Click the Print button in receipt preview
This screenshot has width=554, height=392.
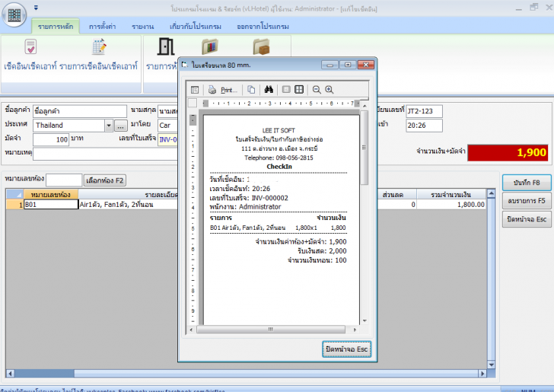pyautogui.click(x=222, y=90)
